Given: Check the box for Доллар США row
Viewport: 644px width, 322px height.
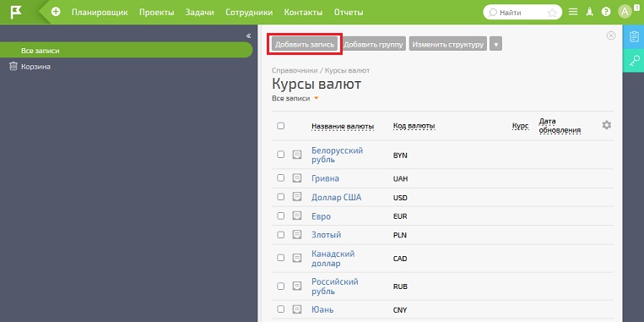Looking at the screenshot, I should 280,197.
